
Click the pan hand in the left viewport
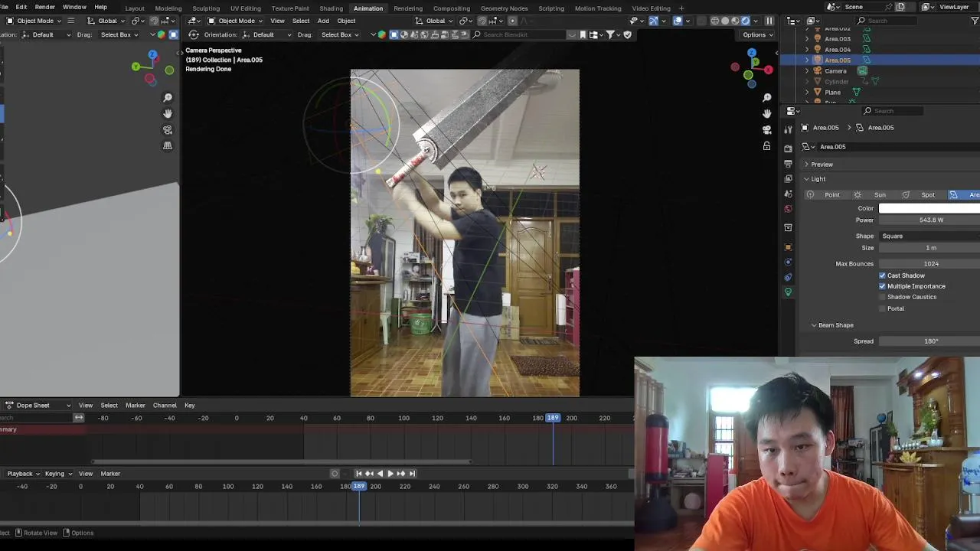(168, 113)
